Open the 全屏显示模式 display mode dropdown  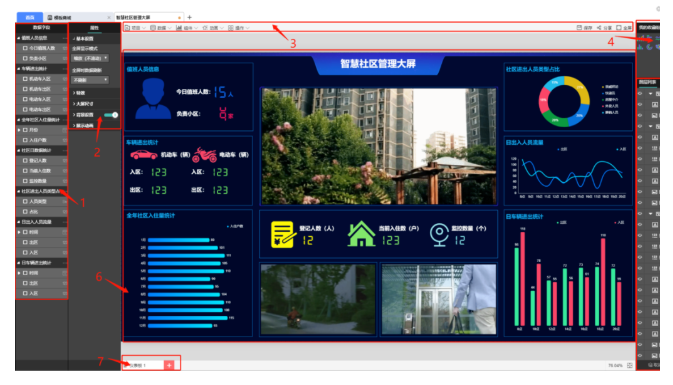(x=90, y=58)
